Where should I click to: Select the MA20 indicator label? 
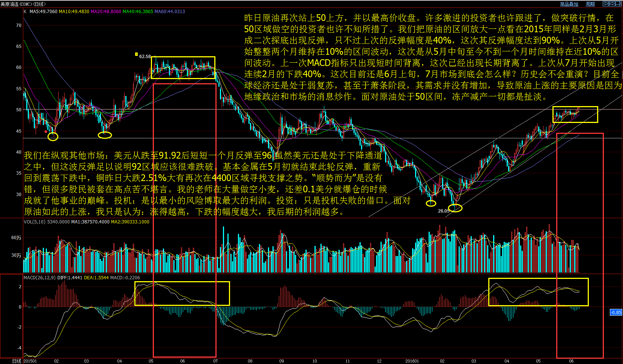click(x=106, y=12)
